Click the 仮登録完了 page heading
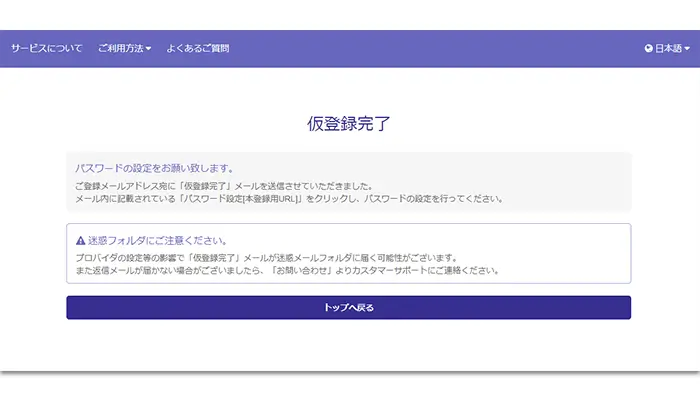This screenshot has width=700, height=400. [349, 124]
